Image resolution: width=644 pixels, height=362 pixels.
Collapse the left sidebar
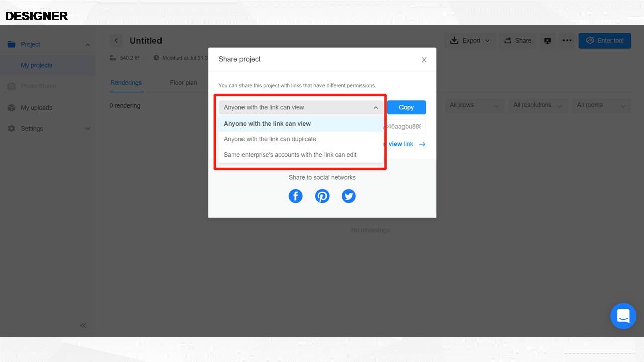click(x=83, y=325)
